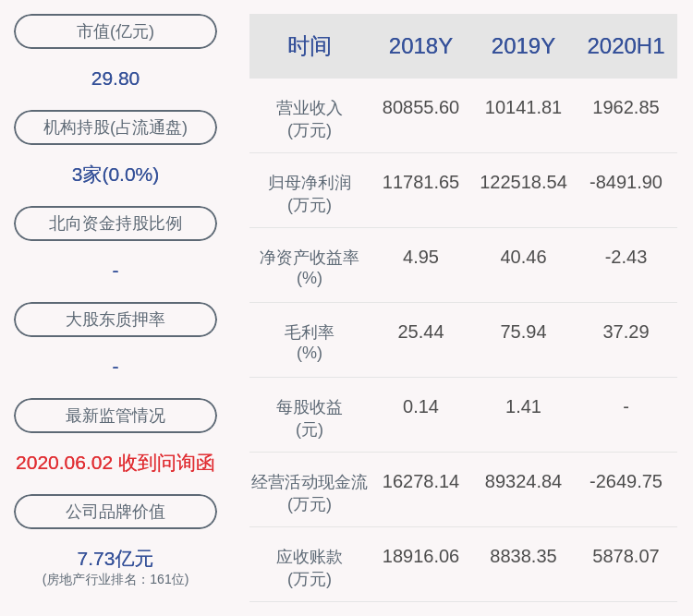Viewport: 693px width, 616px height.
Task: Click the 归母净利润(万元) row label
Action: [310, 194]
